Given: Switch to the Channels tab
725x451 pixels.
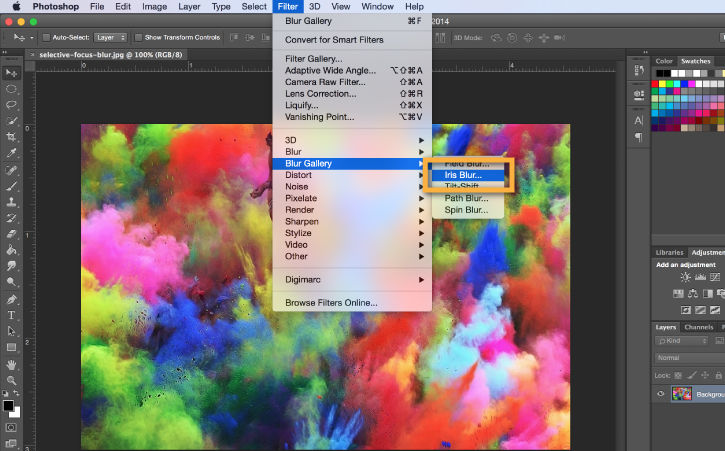Looking at the screenshot, I should 699,327.
